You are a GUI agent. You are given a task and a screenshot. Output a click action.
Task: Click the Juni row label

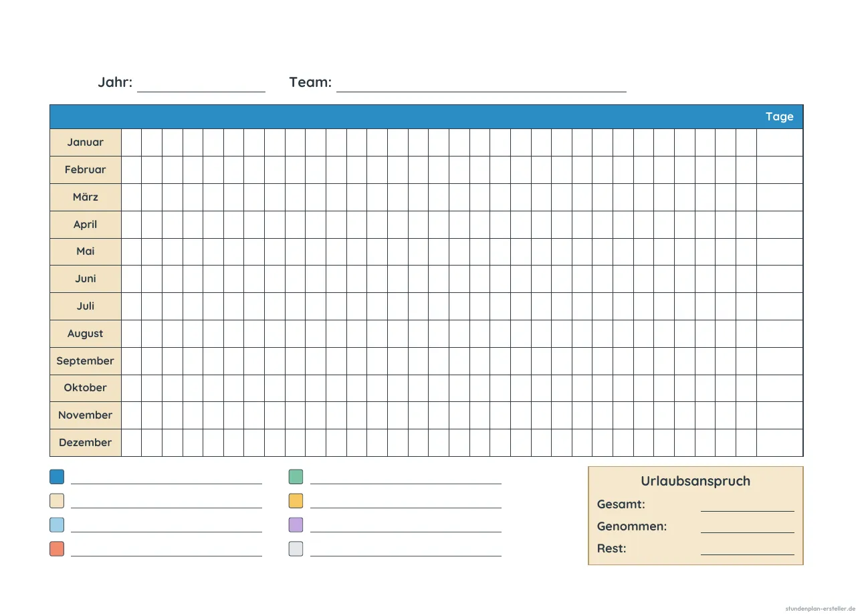click(x=86, y=279)
